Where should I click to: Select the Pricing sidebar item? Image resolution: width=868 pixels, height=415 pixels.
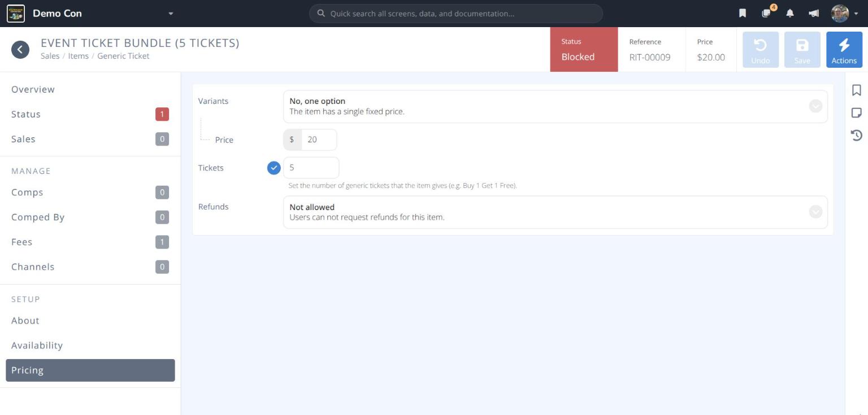90,370
